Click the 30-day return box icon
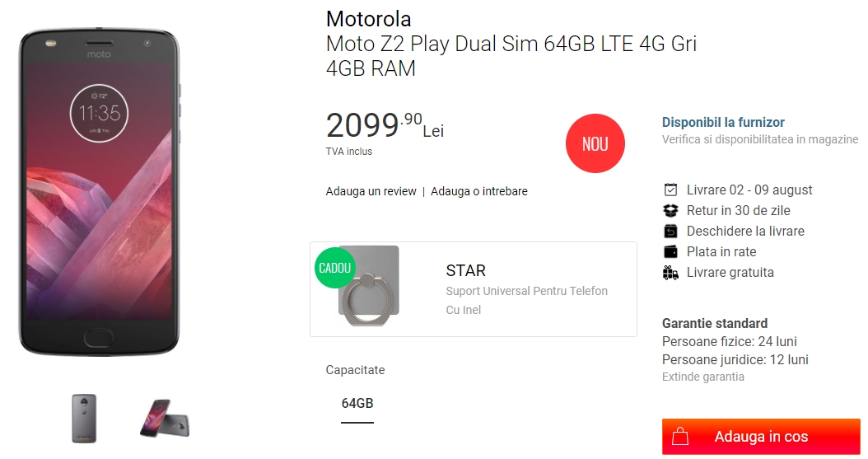 click(670, 210)
